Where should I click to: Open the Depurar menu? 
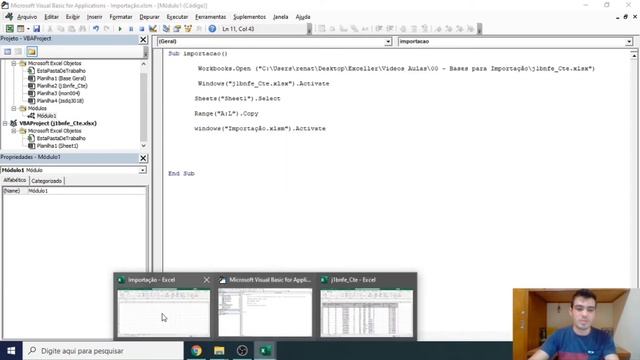click(x=149, y=17)
